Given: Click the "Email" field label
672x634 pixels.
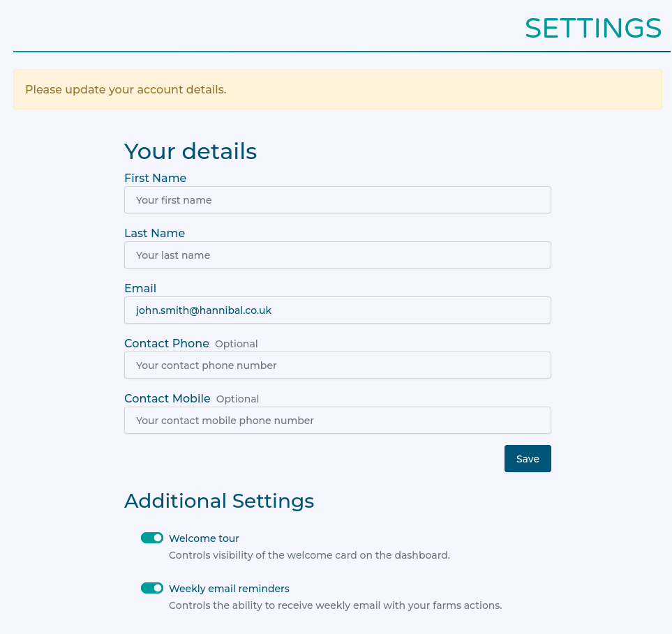Looking at the screenshot, I should tap(140, 288).
